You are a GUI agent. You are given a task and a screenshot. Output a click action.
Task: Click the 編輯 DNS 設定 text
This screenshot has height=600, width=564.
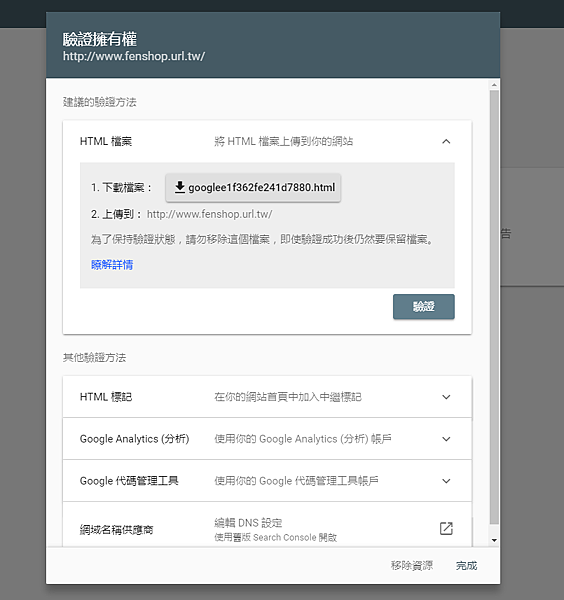248,523
